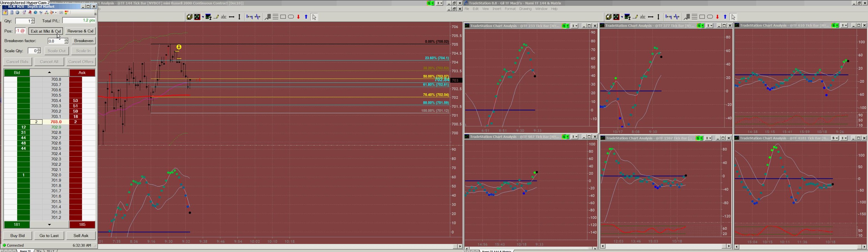Open the I dropdown on 1597 Tick Bar chart
The height and width of the screenshot is (252, 868).
709,138
